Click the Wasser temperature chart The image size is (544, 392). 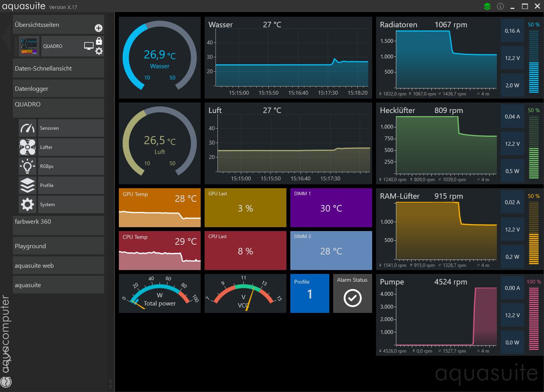pyautogui.click(x=288, y=58)
